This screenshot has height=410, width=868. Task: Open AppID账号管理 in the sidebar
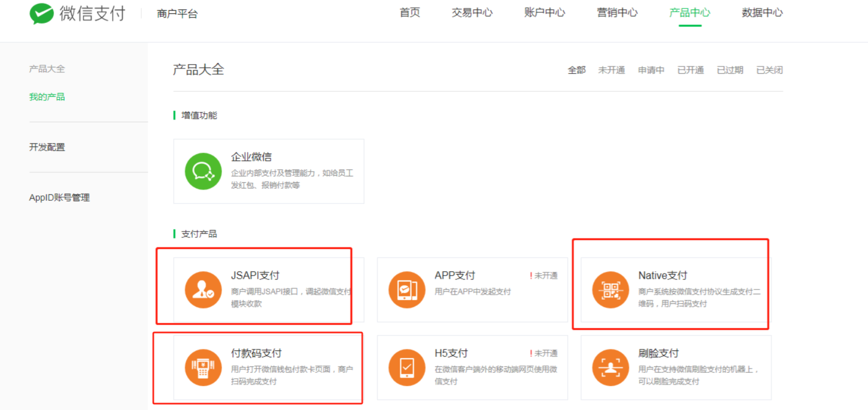pyautogui.click(x=59, y=198)
